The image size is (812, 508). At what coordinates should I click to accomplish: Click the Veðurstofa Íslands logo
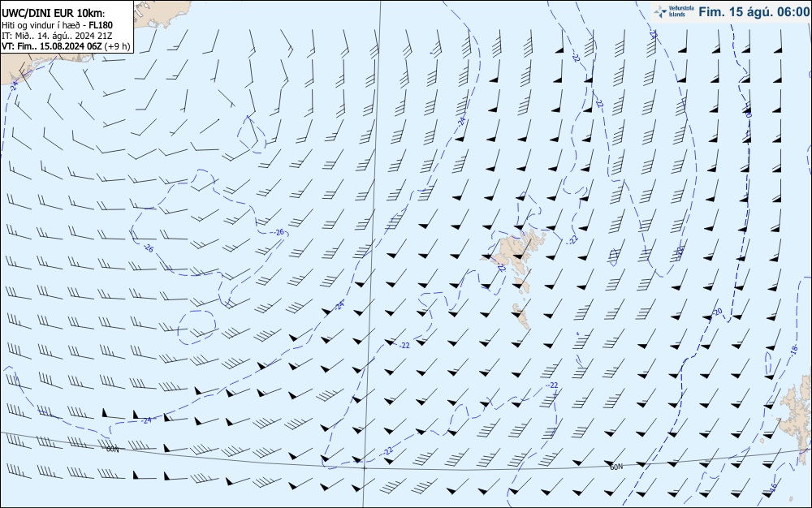673,12
